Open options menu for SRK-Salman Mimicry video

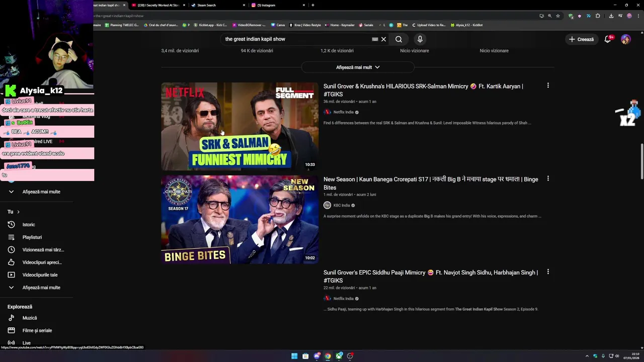548,85
